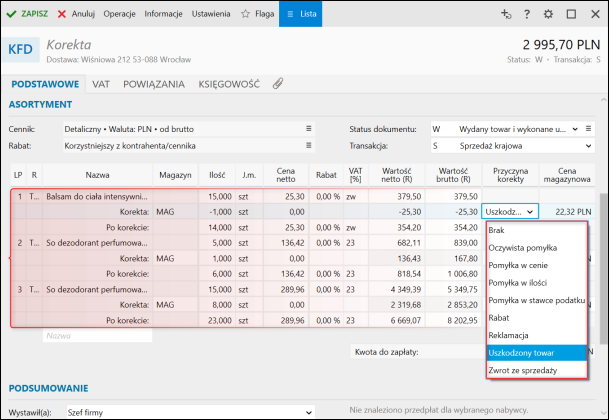Collapse the Uszkodz... correction reason combo box

[530, 212]
